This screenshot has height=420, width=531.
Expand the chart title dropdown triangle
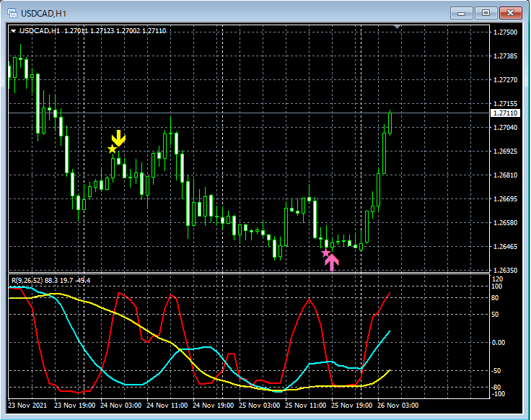coord(13,31)
